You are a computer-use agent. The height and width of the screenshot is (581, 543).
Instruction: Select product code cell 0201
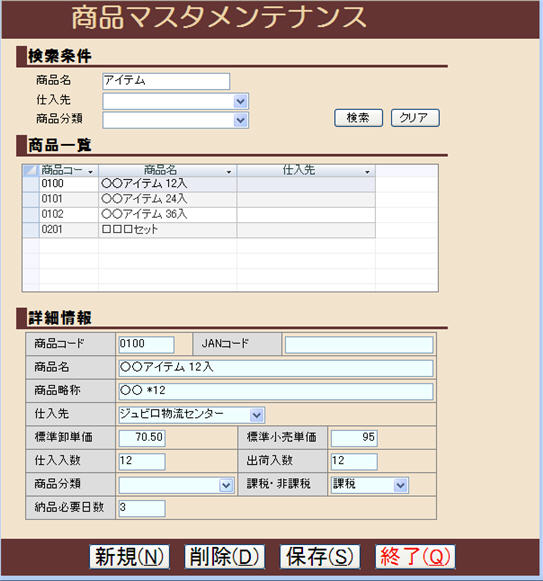pos(69,230)
